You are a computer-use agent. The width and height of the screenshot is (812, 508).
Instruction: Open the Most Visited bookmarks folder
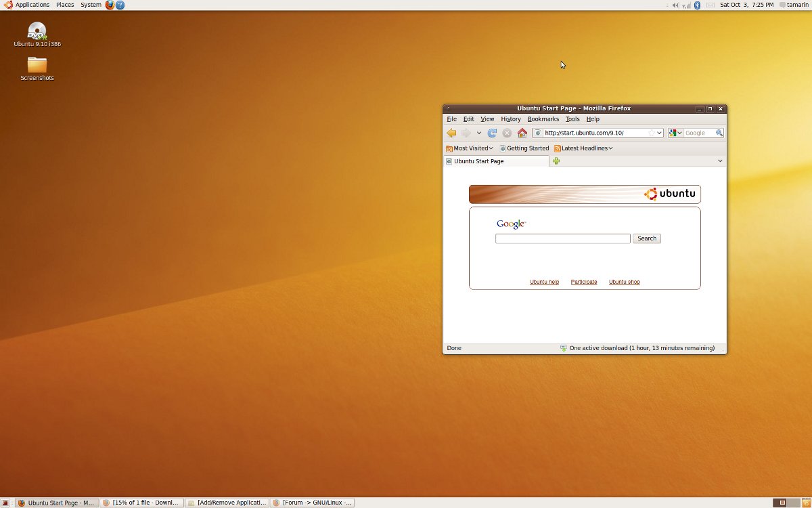click(470, 148)
